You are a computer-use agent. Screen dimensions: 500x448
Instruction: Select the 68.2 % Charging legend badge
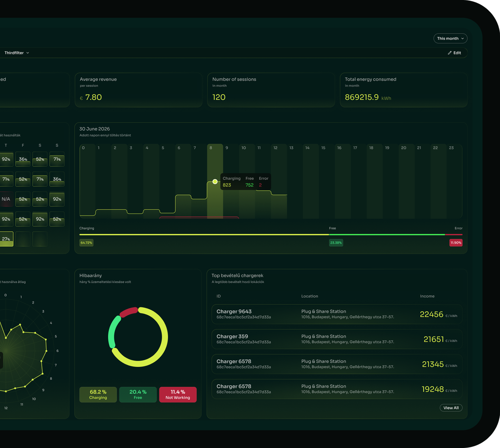tap(98, 394)
